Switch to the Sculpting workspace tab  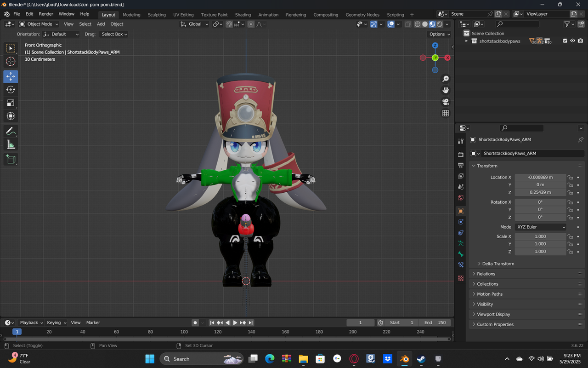click(x=157, y=15)
